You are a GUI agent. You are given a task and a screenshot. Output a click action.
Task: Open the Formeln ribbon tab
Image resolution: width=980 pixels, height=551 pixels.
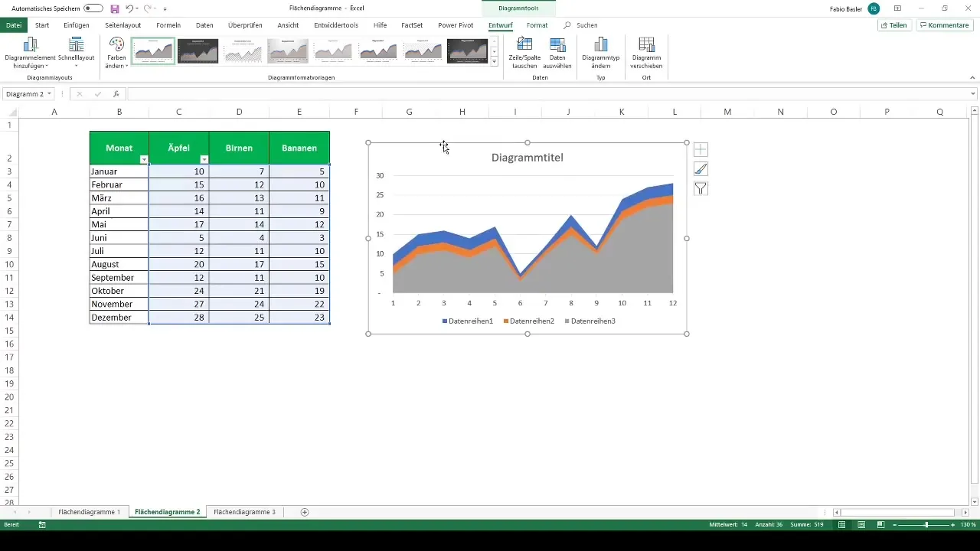pyautogui.click(x=168, y=25)
